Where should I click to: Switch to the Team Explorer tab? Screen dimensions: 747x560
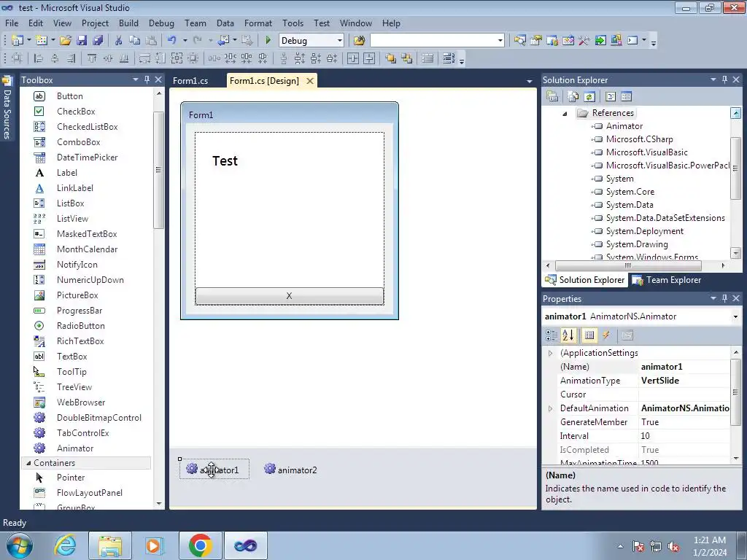click(667, 280)
